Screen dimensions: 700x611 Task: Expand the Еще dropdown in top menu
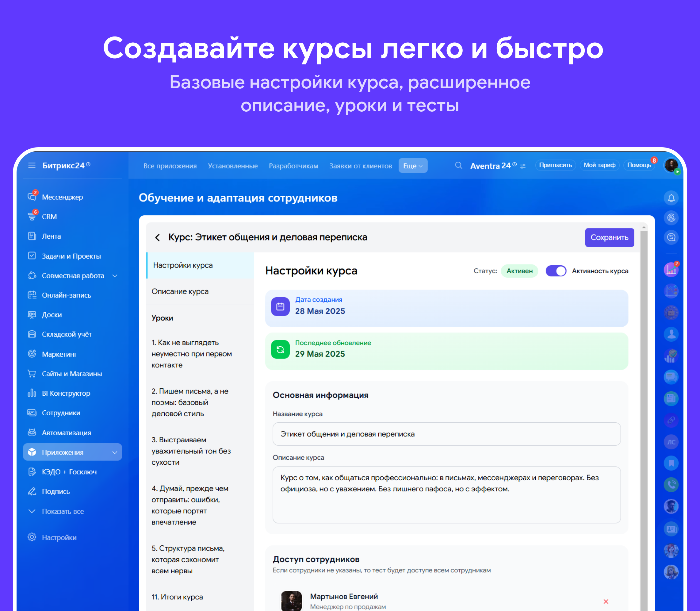tap(412, 166)
